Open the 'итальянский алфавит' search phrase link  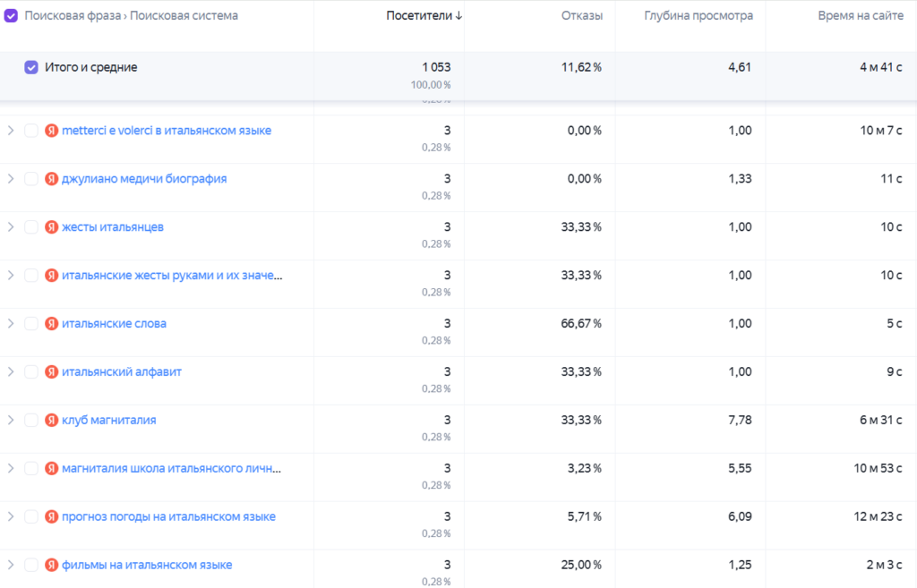(122, 371)
